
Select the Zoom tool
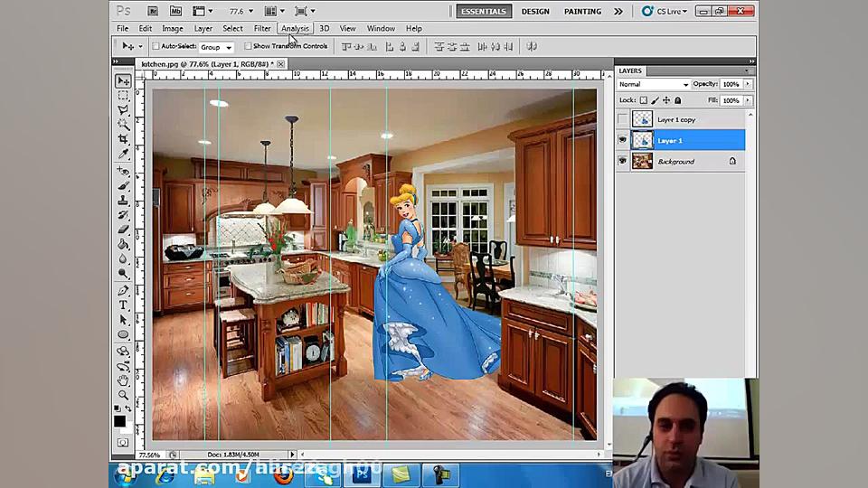click(123, 395)
